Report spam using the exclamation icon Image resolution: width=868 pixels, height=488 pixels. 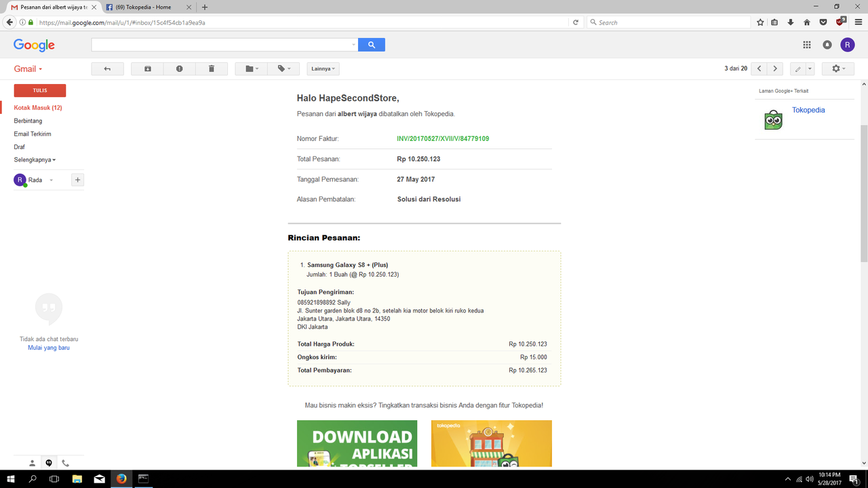180,68
